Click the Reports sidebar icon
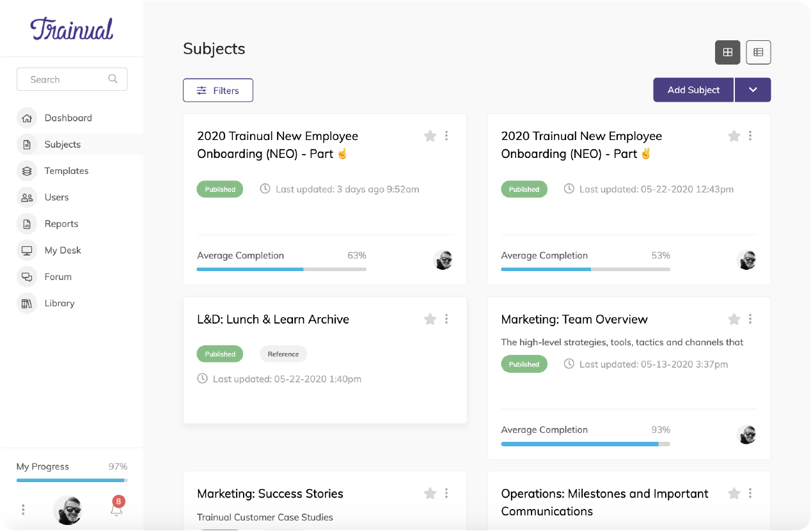 click(x=26, y=223)
